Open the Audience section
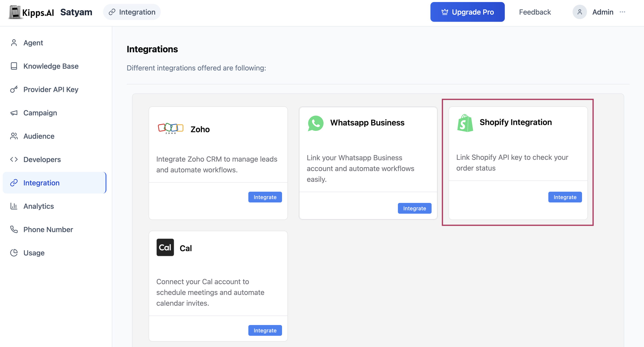 (55, 136)
